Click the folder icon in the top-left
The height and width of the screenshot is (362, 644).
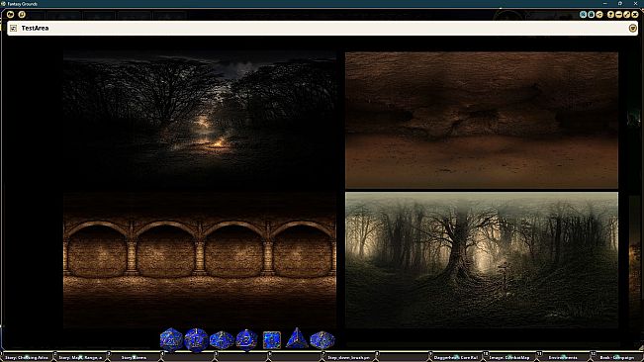click(10, 15)
